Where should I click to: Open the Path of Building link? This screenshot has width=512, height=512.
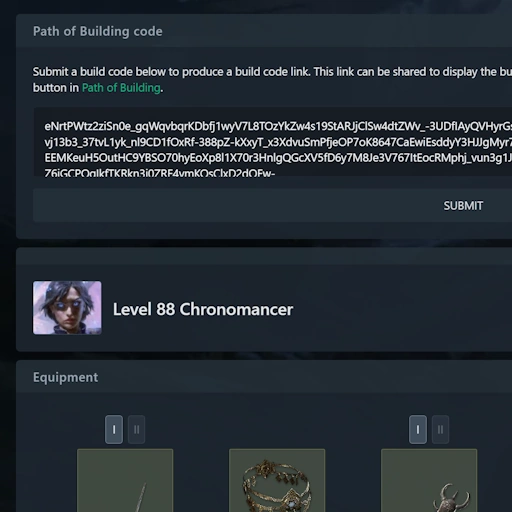[121, 88]
